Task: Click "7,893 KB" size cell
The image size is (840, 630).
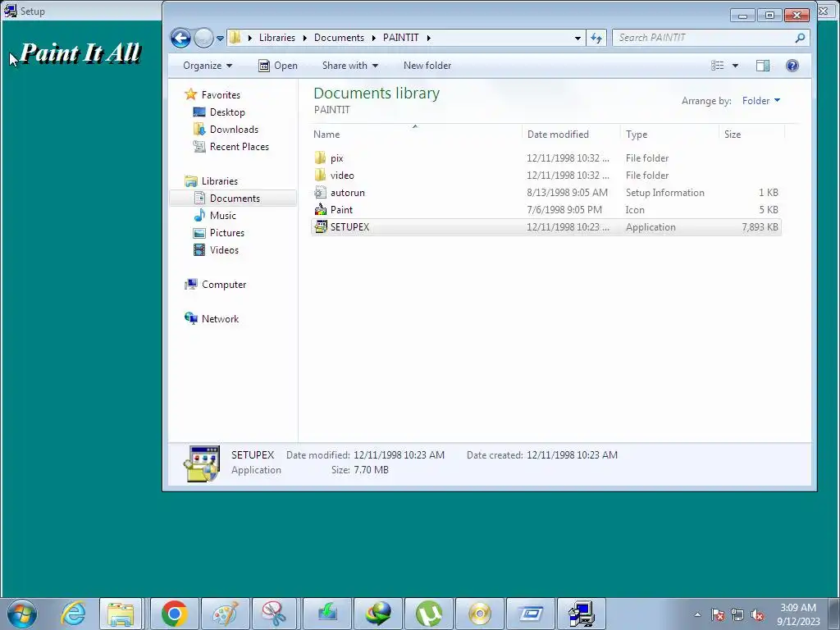Action: tap(760, 227)
